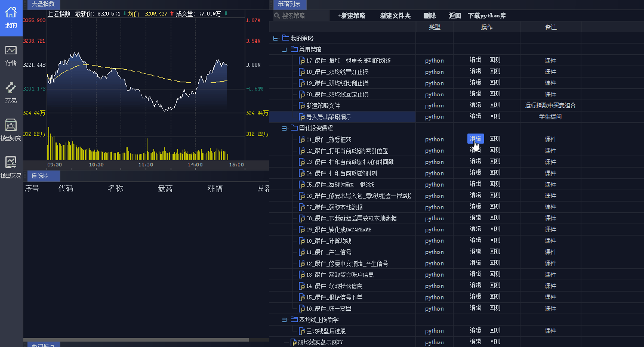Click file icon of 13_课件 获取资金账户信息
This screenshot has width=644, height=347.
pos(302,275)
